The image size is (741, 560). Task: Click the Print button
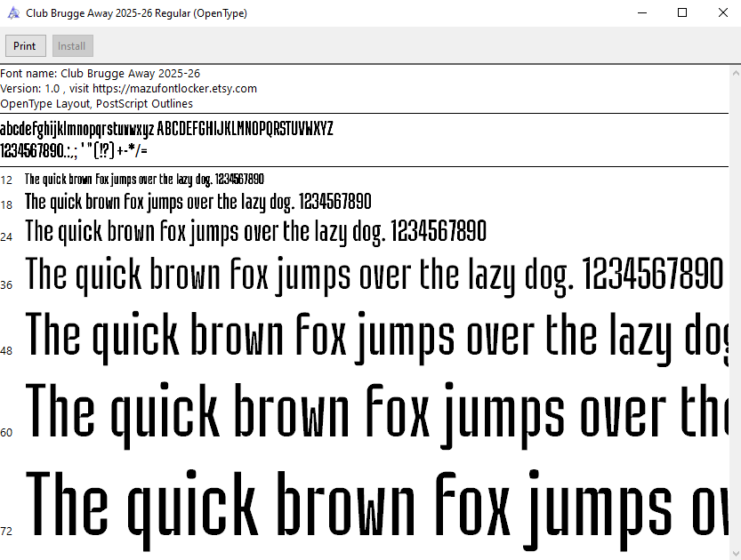(25, 46)
